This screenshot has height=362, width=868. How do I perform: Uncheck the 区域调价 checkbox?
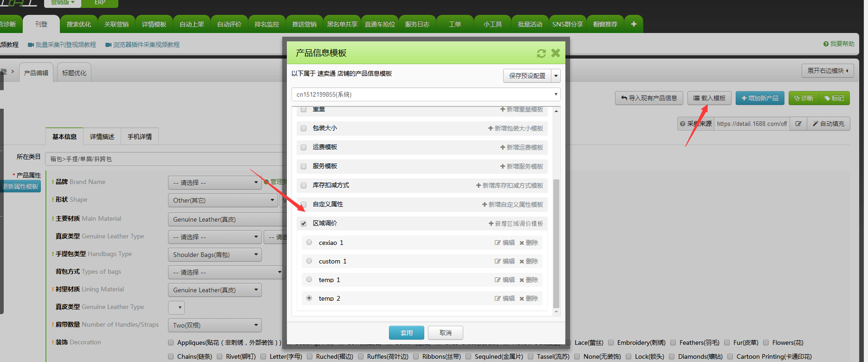pyautogui.click(x=304, y=224)
